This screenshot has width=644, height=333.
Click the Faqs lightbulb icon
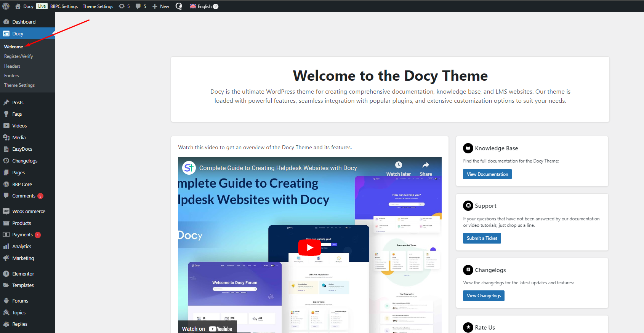click(6, 114)
